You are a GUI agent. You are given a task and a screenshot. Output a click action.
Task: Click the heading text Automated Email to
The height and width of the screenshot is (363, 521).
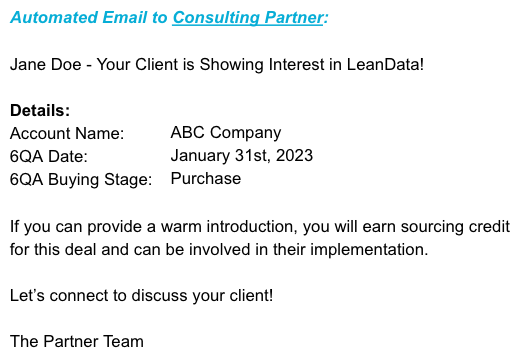click(89, 17)
